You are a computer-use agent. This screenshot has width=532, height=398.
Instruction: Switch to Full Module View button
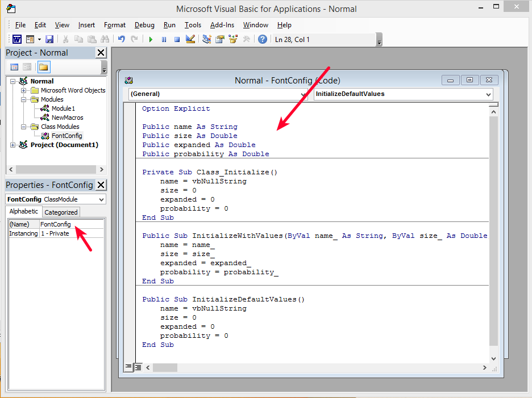138,367
